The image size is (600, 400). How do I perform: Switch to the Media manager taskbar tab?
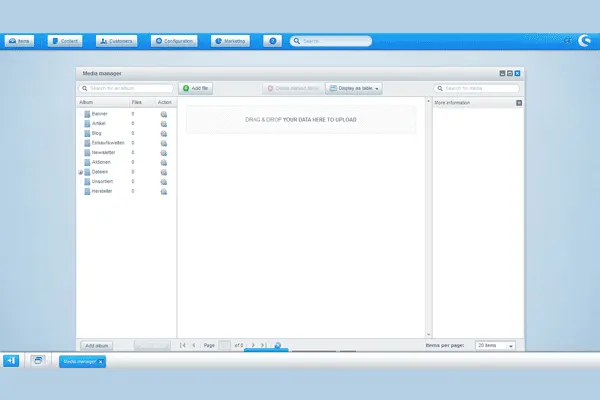tap(80, 361)
